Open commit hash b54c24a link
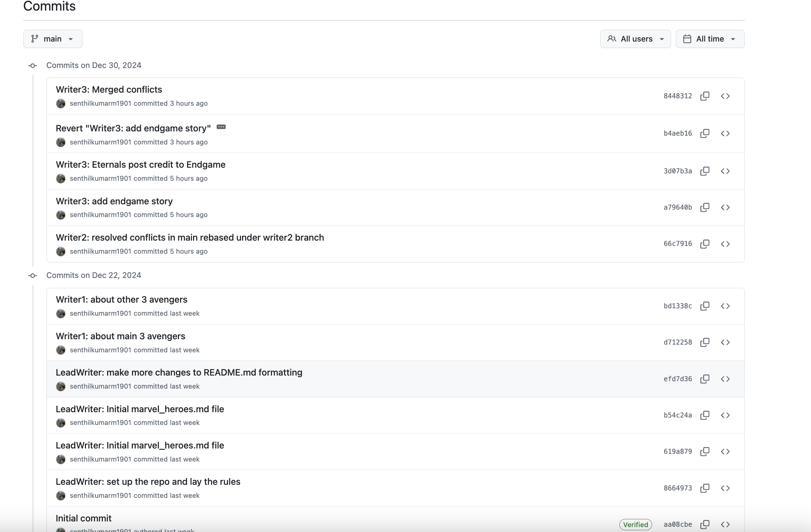 point(677,415)
